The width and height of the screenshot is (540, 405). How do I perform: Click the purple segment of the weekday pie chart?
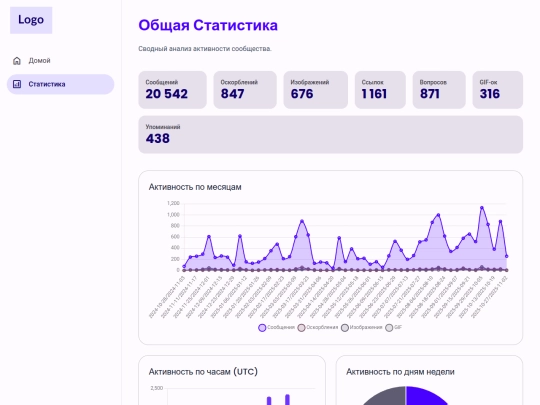pyautogui.click(x=425, y=396)
